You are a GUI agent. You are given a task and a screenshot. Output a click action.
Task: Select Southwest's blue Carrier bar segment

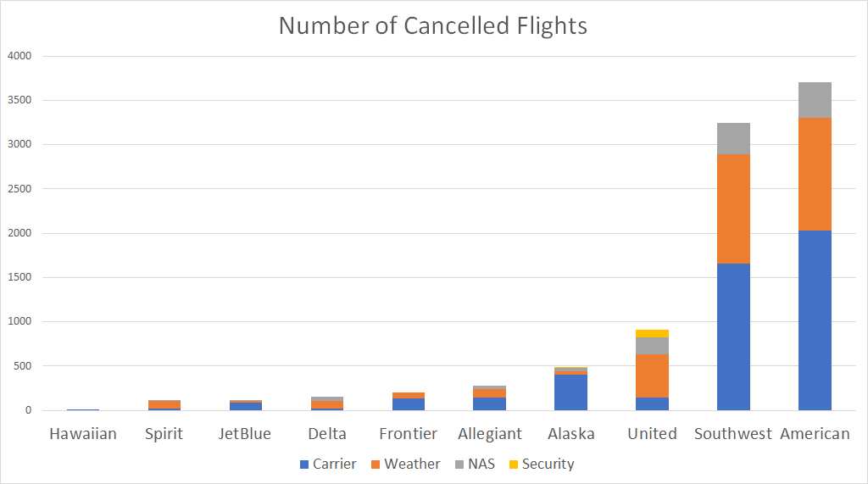733,337
